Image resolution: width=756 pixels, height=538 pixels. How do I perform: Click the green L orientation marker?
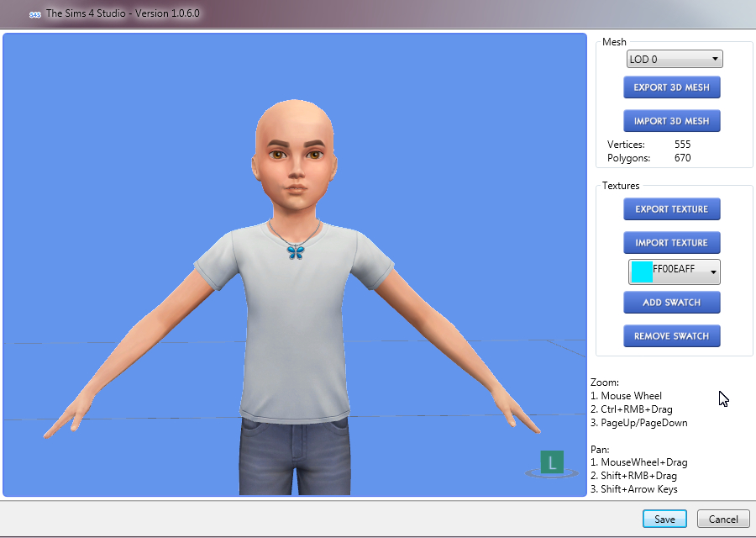click(552, 462)
